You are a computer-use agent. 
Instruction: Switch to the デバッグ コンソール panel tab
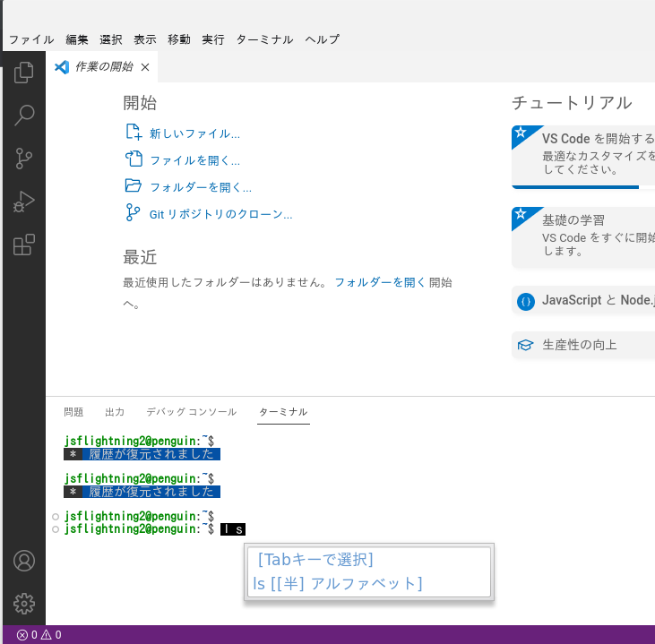(x=192, y=412)
